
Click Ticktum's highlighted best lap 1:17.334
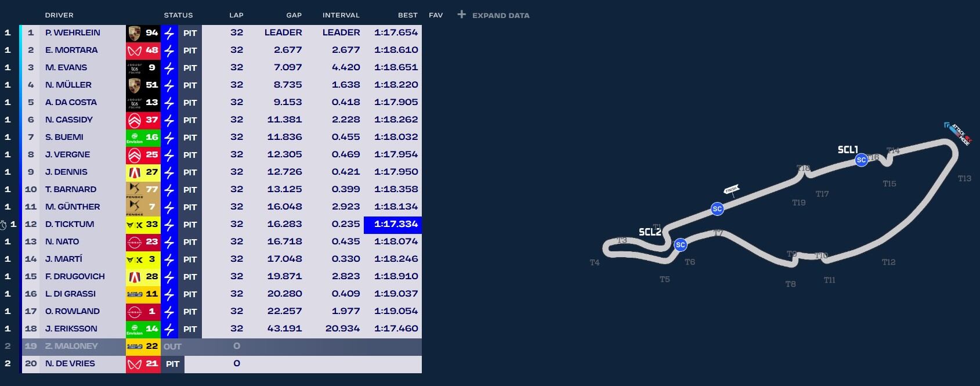click(393, 225)
